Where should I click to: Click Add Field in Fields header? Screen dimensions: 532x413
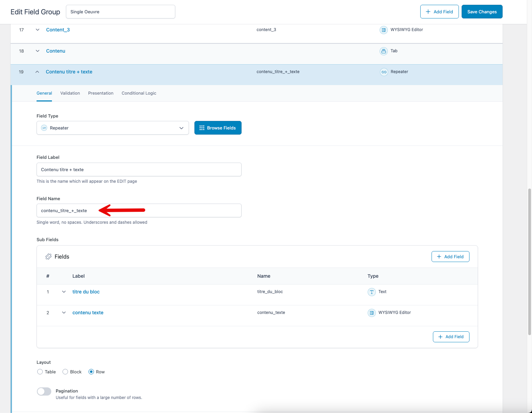(450, 257)
